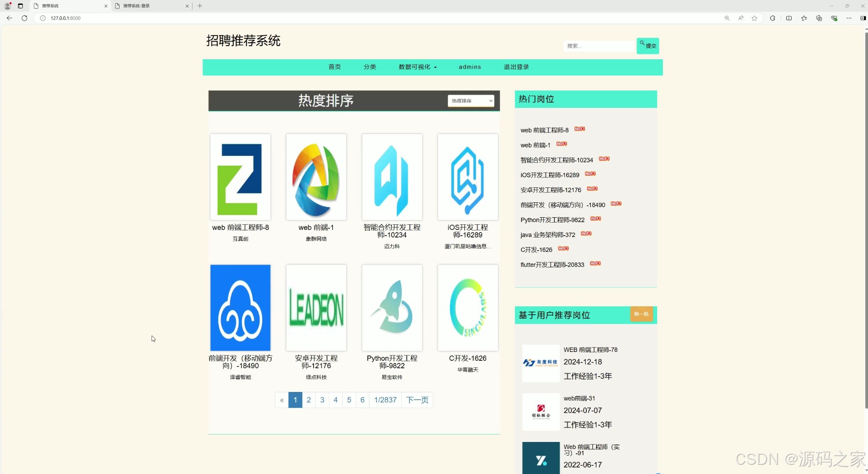Close the 推荐系统-登录 tab
Screen dimensions: 868x474
pos(187,6)
